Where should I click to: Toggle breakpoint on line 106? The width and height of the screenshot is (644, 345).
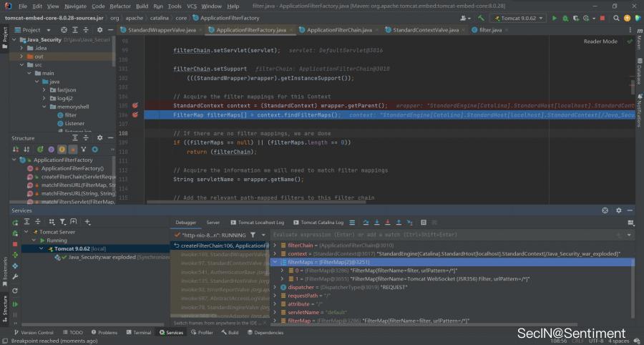tap(135, 115)
